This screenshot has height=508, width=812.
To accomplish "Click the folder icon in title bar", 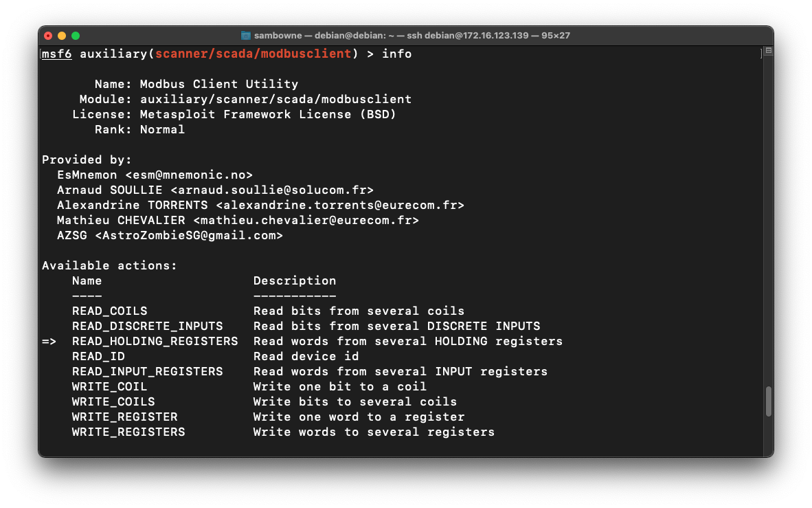I will click(x=246, y=35).
